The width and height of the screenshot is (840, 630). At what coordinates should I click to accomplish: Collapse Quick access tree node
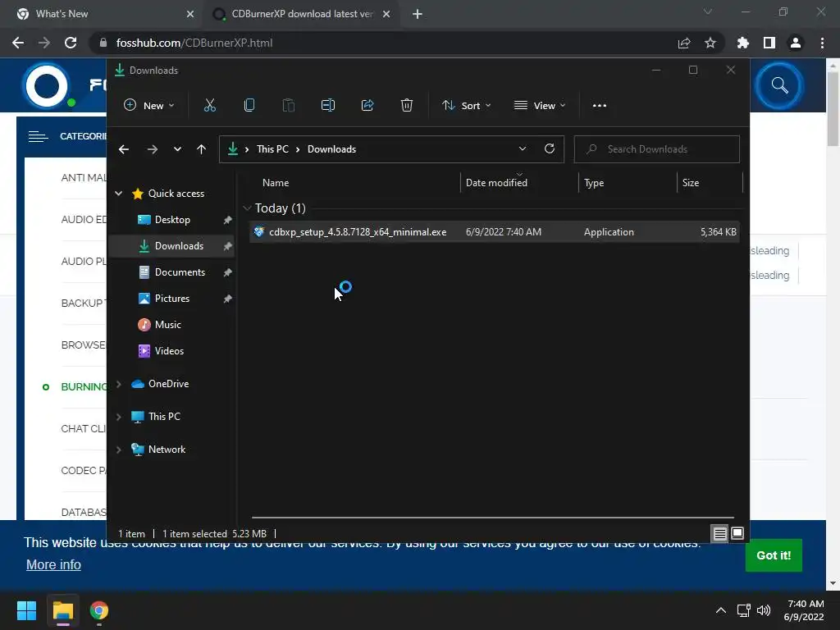(118, 194)
